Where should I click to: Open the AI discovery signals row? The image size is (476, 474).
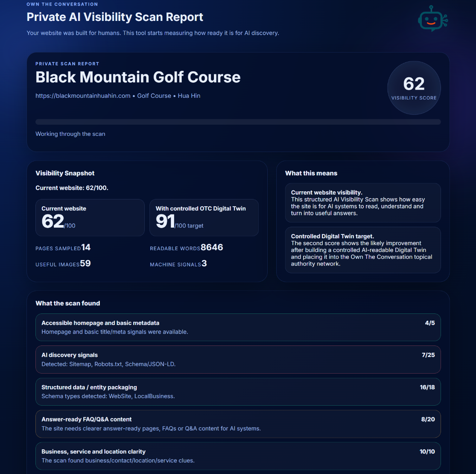238,360
